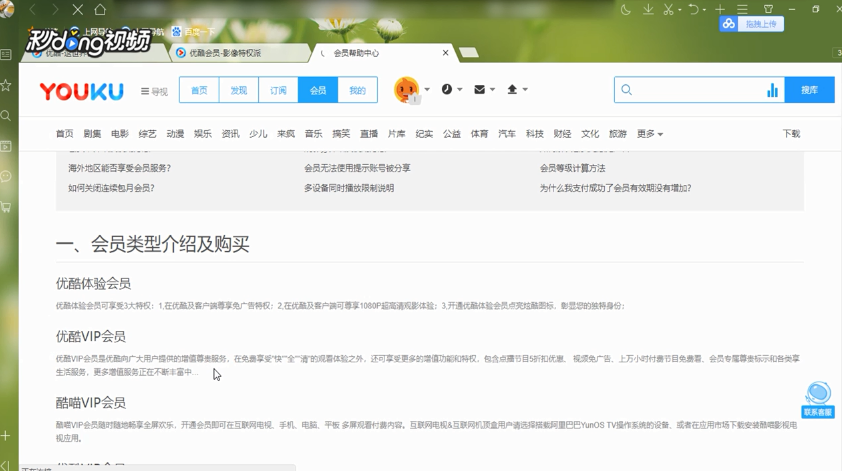The width and height of the screenshot is (842, 471).
Task: Open a new browser tab button
Action: click(469, 52)
